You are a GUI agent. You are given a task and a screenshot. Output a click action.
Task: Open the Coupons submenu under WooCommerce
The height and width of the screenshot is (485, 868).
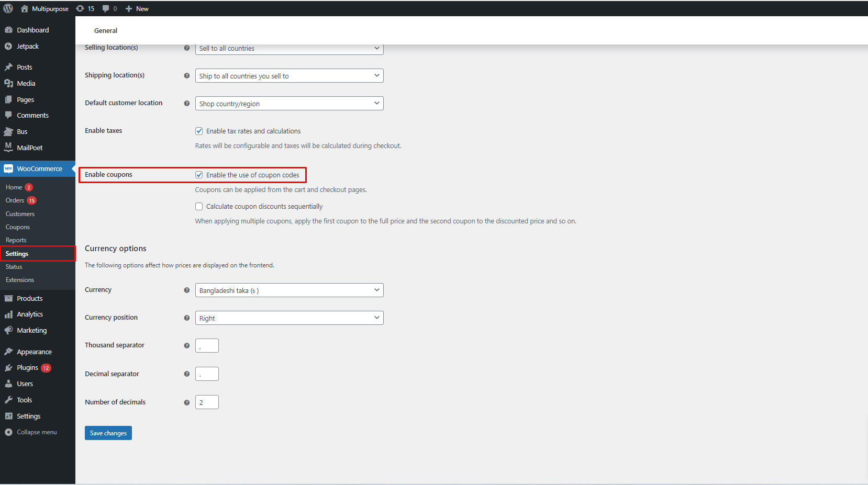tap(17, 227)
